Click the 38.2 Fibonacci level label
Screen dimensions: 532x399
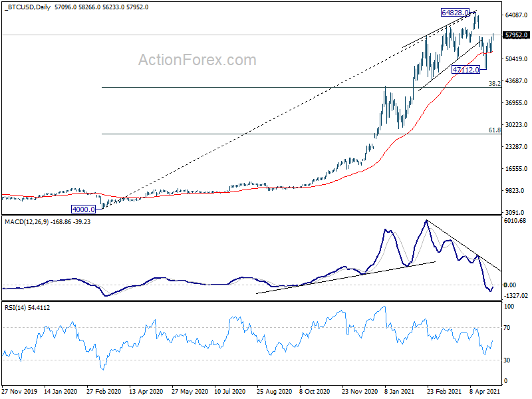coord(494,83)
